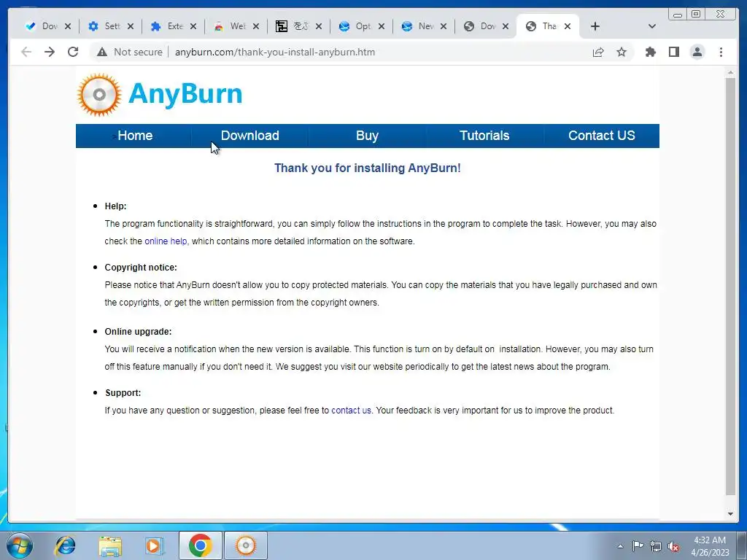Switch to the 'Nev' tab
This screenshot has height=560, width=747.
[419, 26]
